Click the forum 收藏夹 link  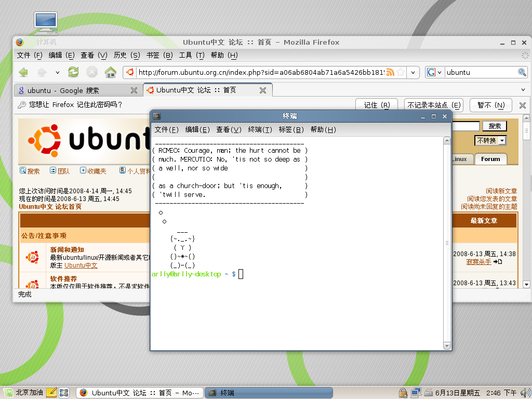(94, 170)
